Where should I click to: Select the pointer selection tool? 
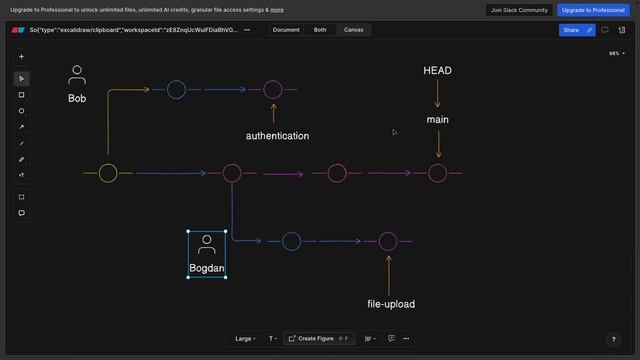pos(21,78)
